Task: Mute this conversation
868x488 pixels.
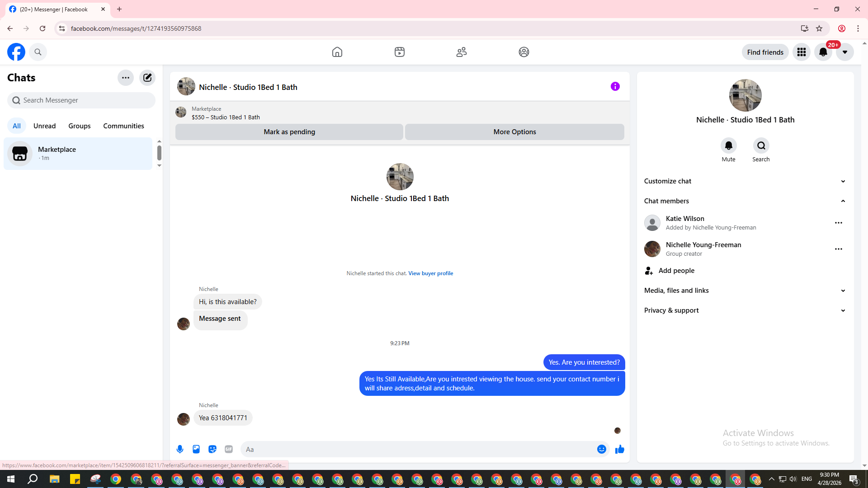Action: coord(728,146)
